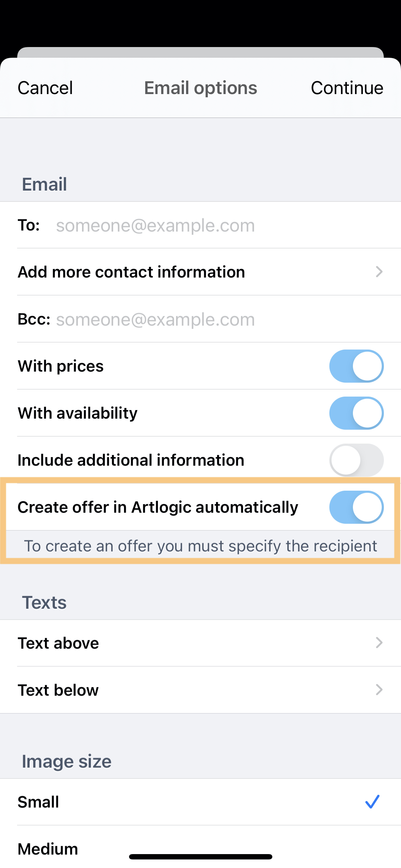Viewport: 401px width, 868px height.
Task: Tap the offer recipient notice text
Action: point(201,546)
